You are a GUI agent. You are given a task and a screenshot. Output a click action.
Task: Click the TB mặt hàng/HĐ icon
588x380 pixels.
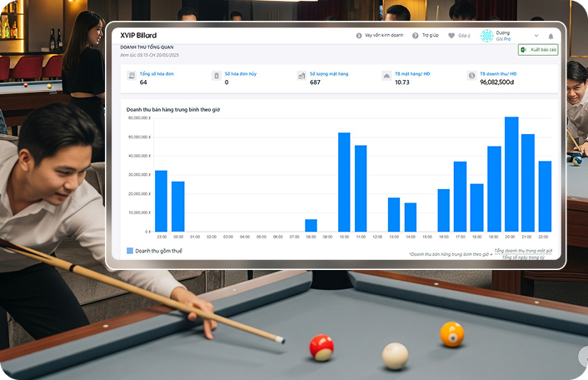click(x=386, y=76)
